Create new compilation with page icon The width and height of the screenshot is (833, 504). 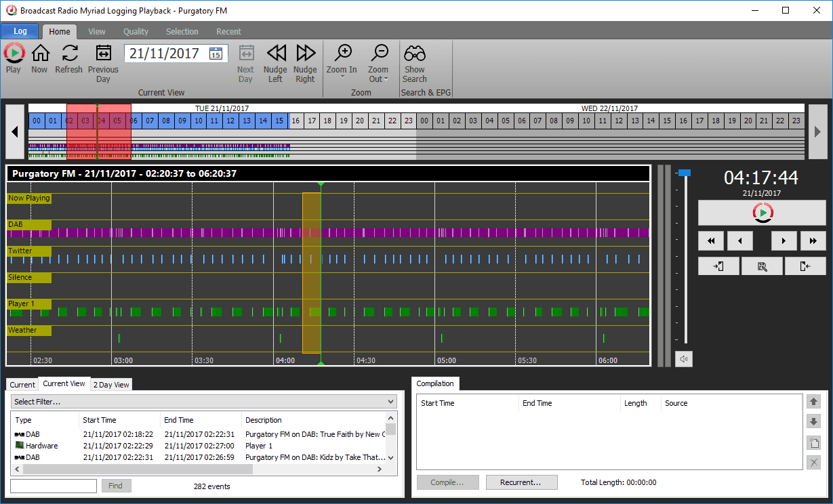pos(814,443)
